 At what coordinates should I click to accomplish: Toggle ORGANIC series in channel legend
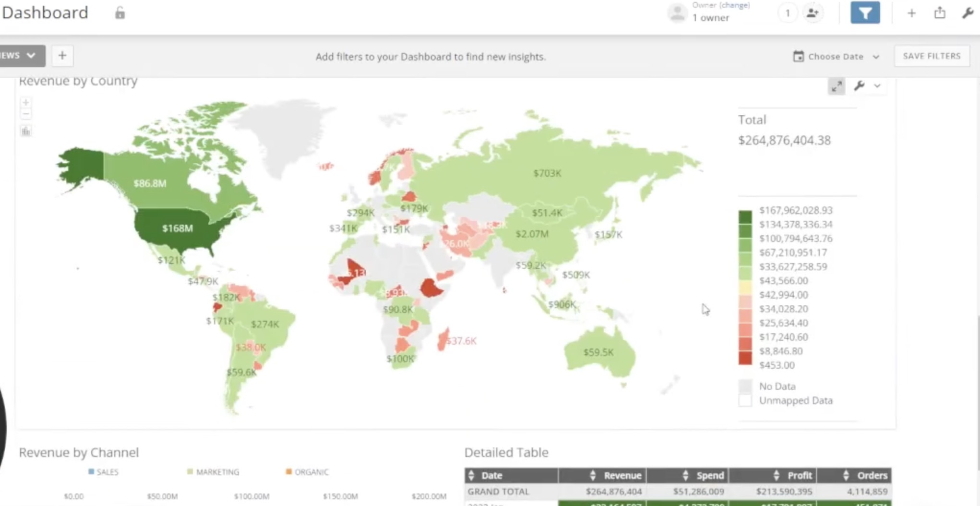[x=307, y=472]
